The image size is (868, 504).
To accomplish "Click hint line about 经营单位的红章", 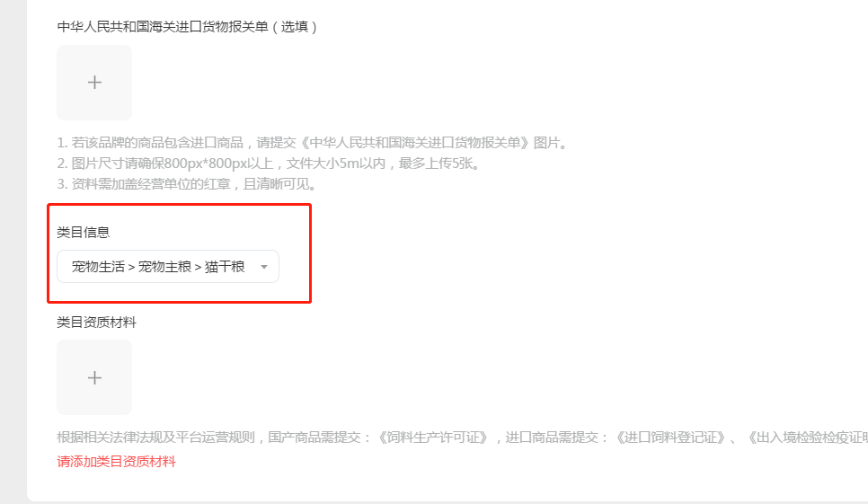I will pyautogui.click(x=187, y=183).
